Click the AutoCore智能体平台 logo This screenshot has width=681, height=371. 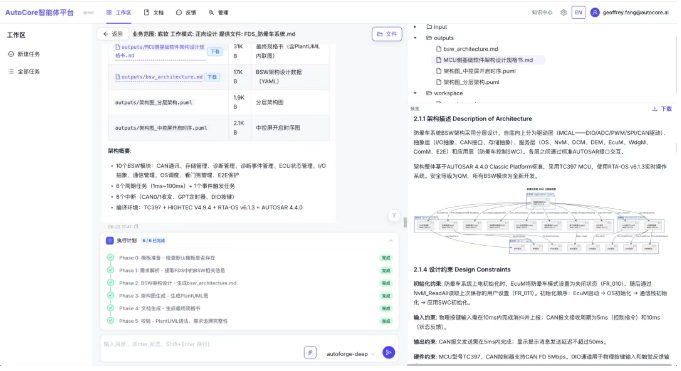40,13
